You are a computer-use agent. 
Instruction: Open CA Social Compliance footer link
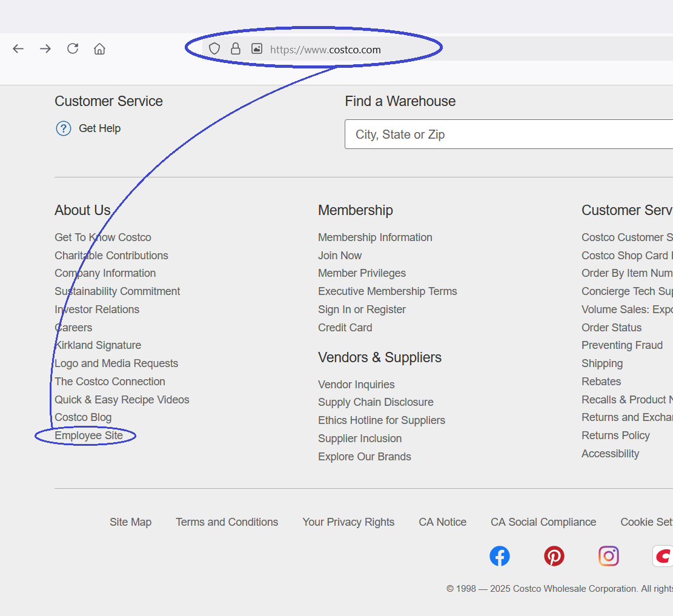543,522
